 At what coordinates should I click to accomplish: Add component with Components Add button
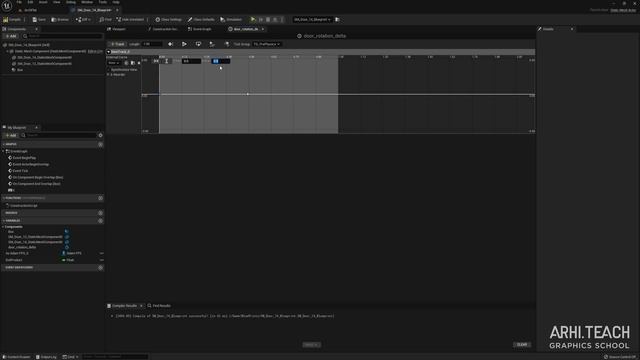coord(11,36)
